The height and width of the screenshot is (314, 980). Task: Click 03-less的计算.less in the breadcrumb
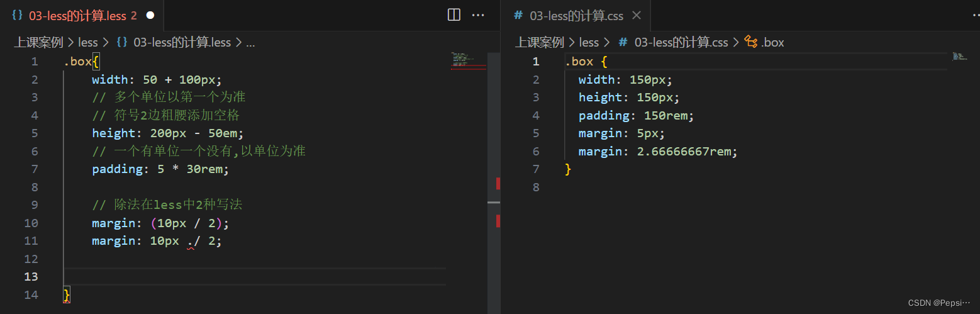pyautogui.click(x=182, y=42)
